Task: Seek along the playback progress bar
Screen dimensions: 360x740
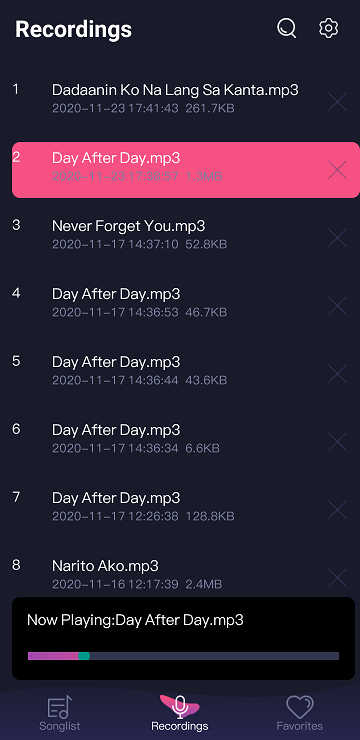Action: (184, 656)
